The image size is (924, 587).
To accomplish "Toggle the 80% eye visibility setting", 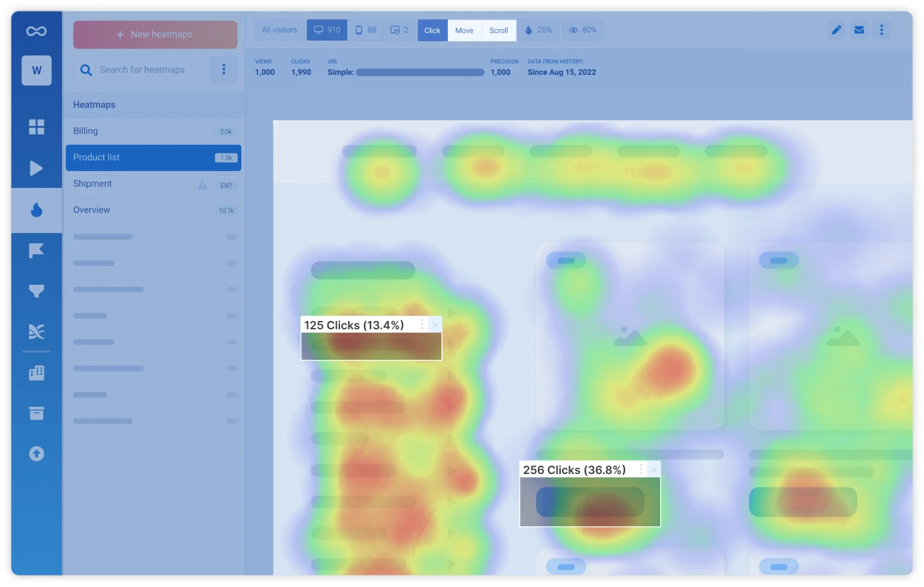I will [582, 30].
